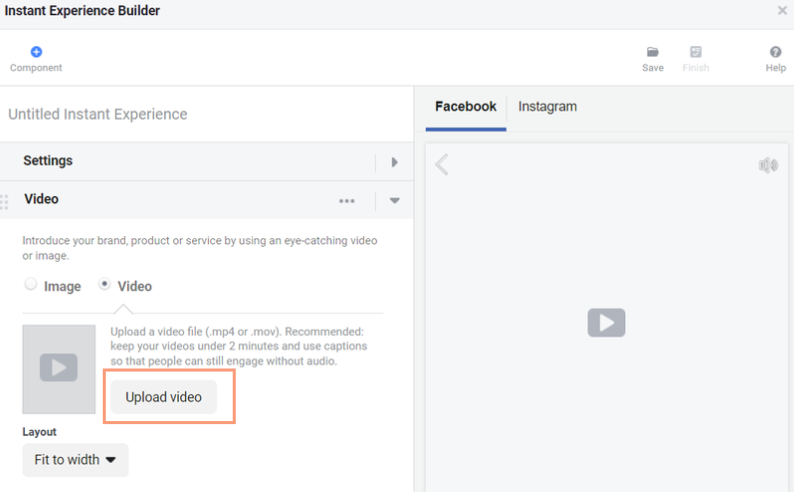Select the Image radio button
The image size is (794, 492).
[31, 284]
